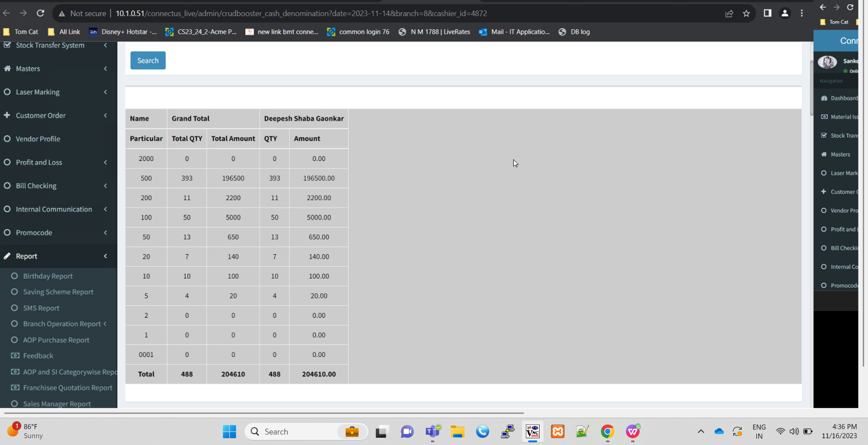
Task: Open Feedback report item
Action: click(x=38, y=356)
